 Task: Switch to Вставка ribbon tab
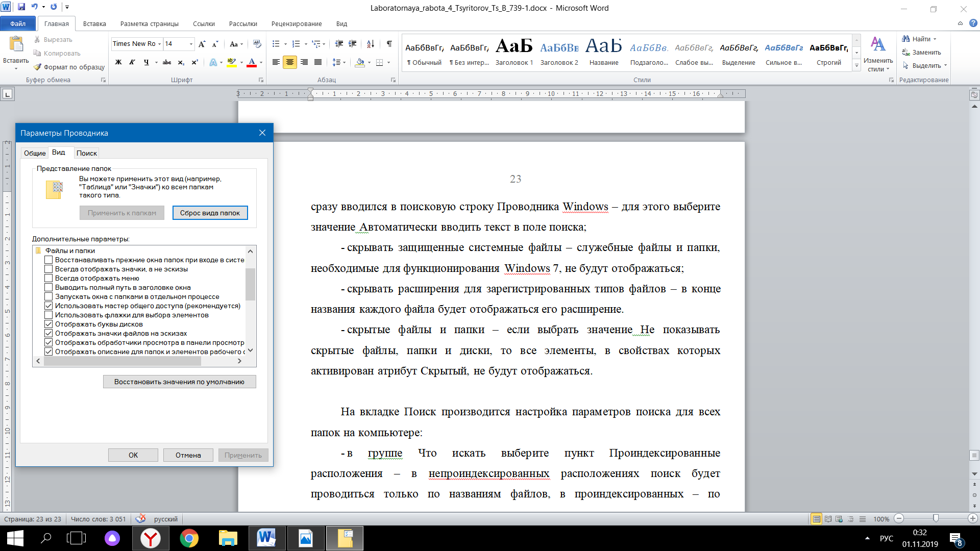pyautogui.click(x=94, y=23)
